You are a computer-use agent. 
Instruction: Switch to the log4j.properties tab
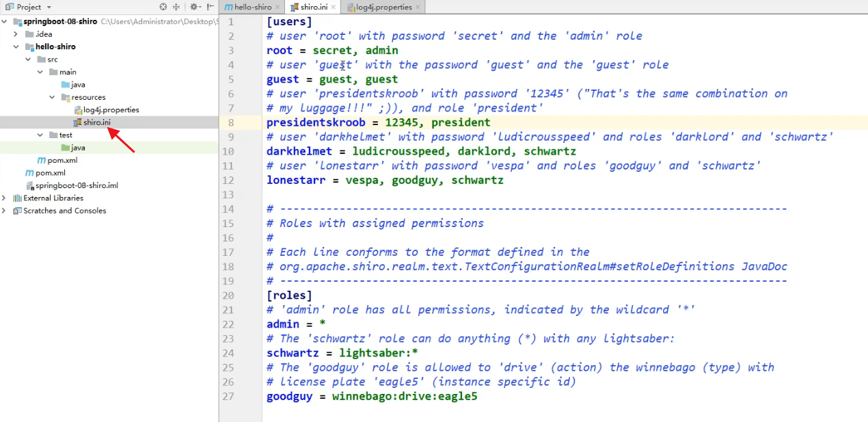[384, 7]
